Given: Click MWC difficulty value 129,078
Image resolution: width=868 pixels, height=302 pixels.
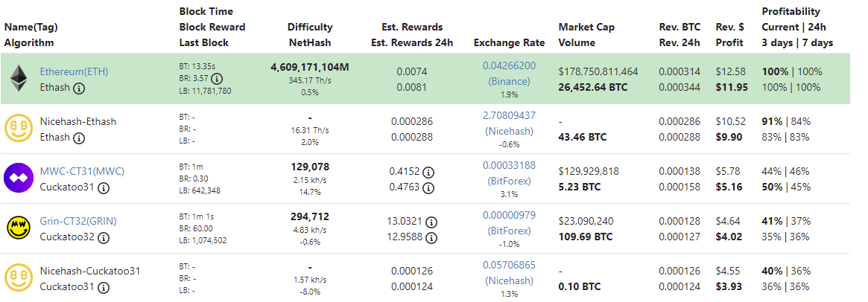Looking at the screenshot, I should coord(310,167).
